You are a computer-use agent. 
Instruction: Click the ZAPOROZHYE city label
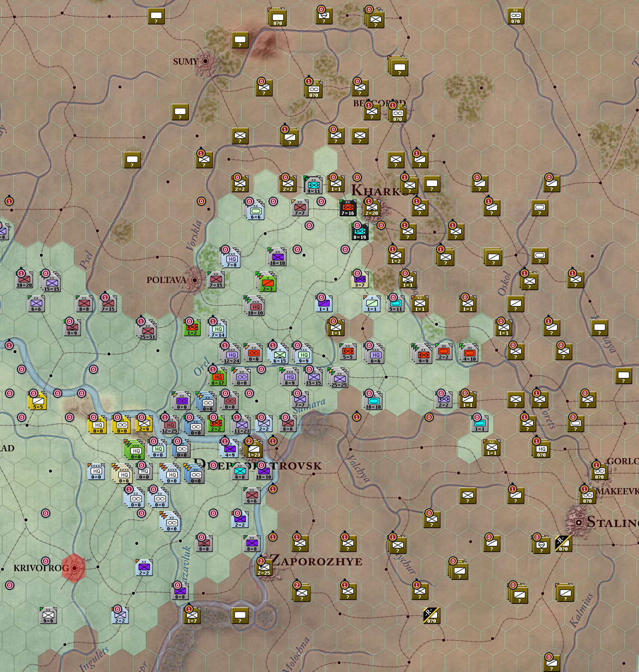click(316, 561)
